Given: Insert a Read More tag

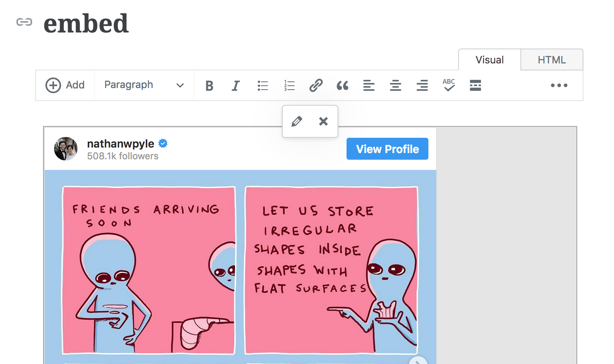Looking at the screenshot, I should (x=475, y=85).
